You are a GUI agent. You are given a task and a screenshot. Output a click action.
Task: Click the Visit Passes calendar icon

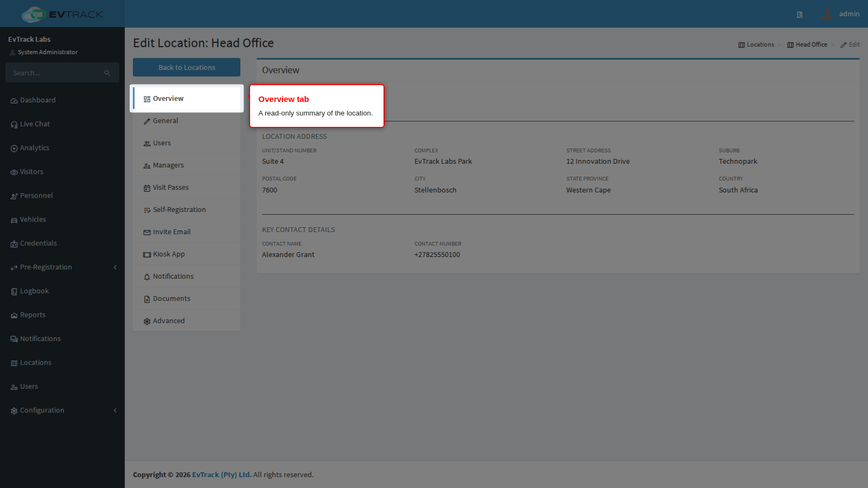147,188
